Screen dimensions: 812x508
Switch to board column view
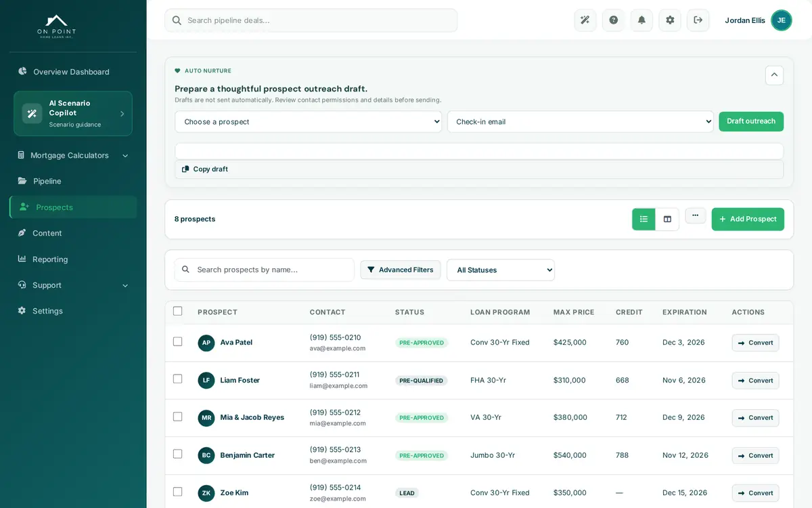(667, 219)
